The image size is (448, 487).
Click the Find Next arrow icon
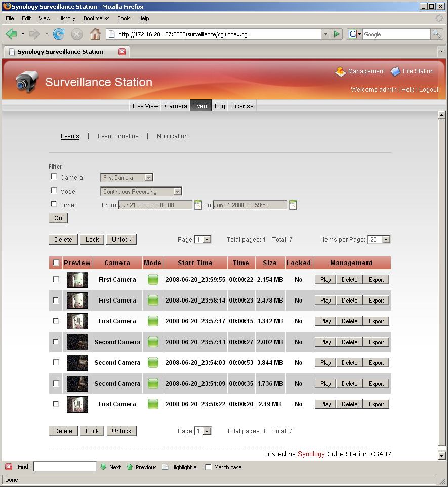[x=103, y=467]
